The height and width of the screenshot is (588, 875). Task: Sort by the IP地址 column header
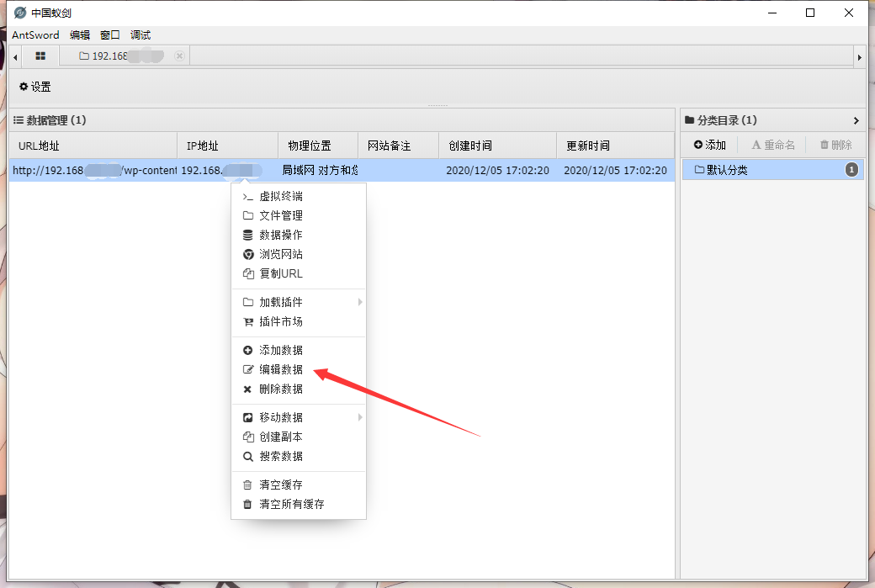228,146
